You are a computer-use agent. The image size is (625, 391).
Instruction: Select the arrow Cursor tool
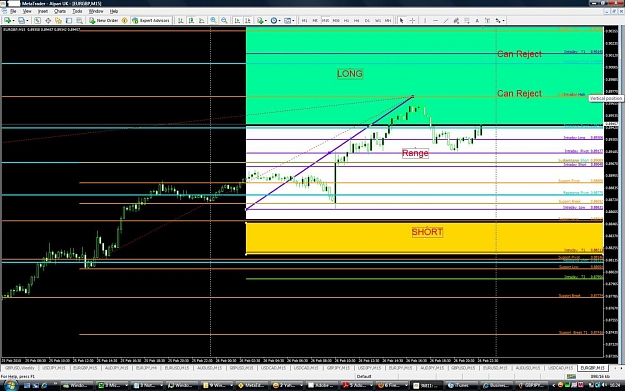pos(401,20)
